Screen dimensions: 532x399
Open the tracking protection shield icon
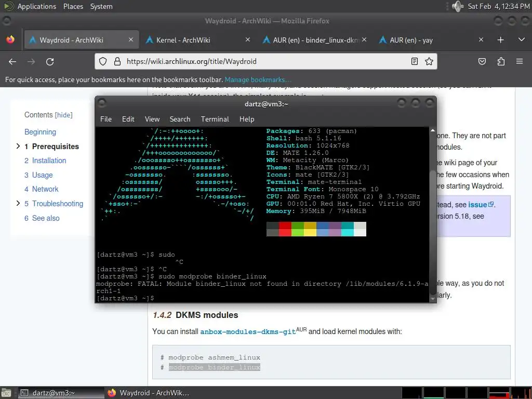coord(103,61)
